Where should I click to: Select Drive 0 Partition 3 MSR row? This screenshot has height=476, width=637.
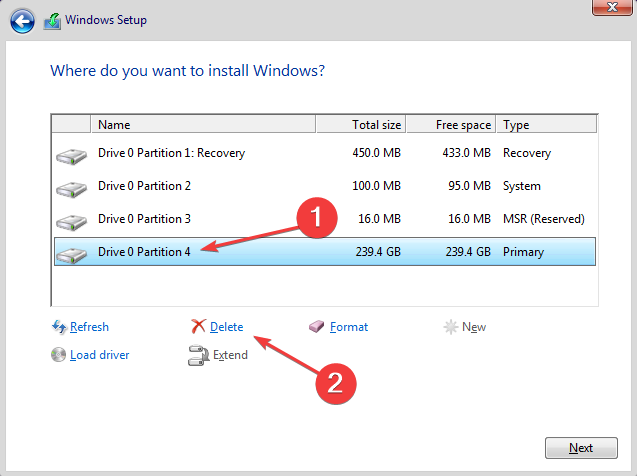coord(325,219)
